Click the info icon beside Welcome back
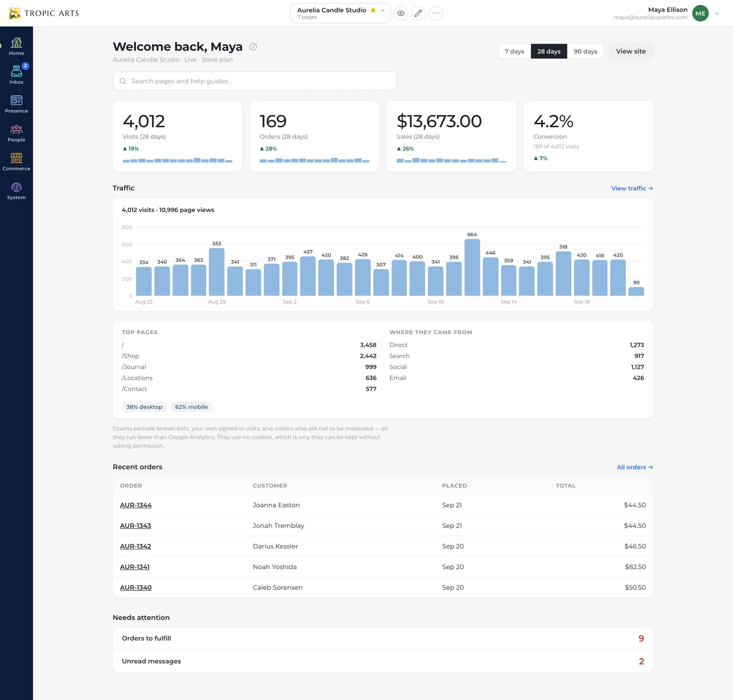The height and width of the screenshot is (700, 733). pyautogui.click(x=253, y=47)
